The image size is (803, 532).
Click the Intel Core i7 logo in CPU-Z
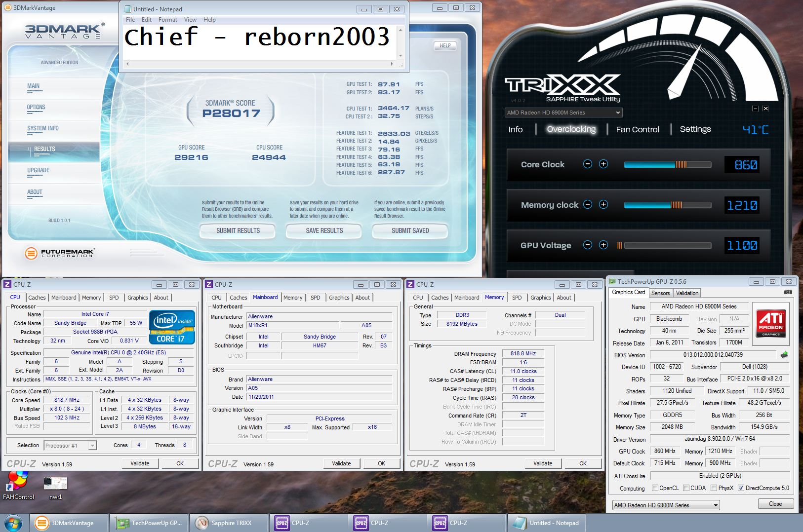[x=172, y=327]
